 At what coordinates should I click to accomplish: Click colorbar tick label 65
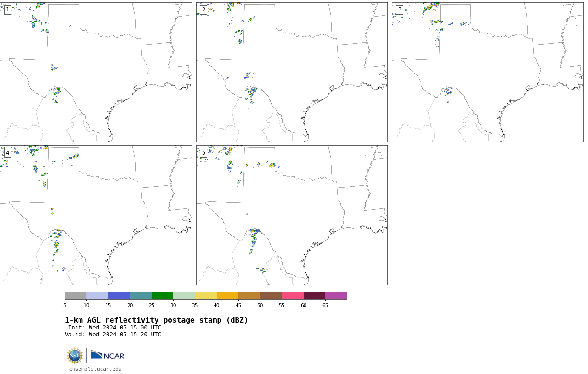click(325, 305)
